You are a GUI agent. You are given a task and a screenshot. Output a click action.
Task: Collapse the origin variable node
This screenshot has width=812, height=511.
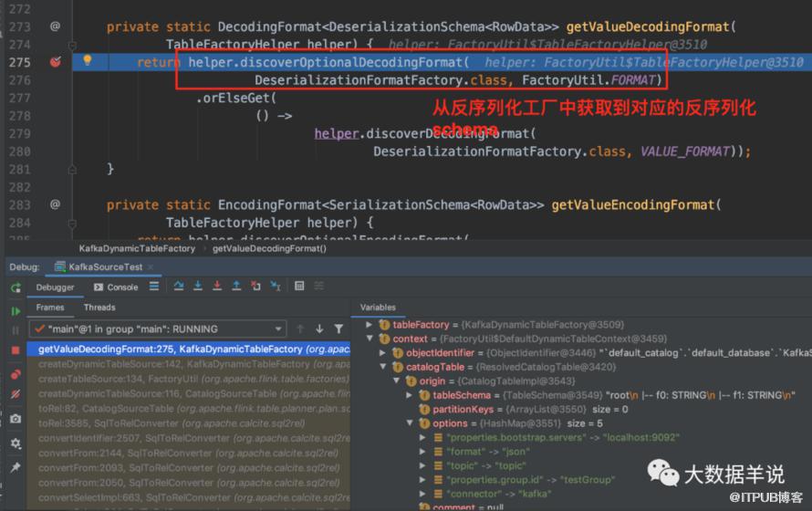coord(396,381)
